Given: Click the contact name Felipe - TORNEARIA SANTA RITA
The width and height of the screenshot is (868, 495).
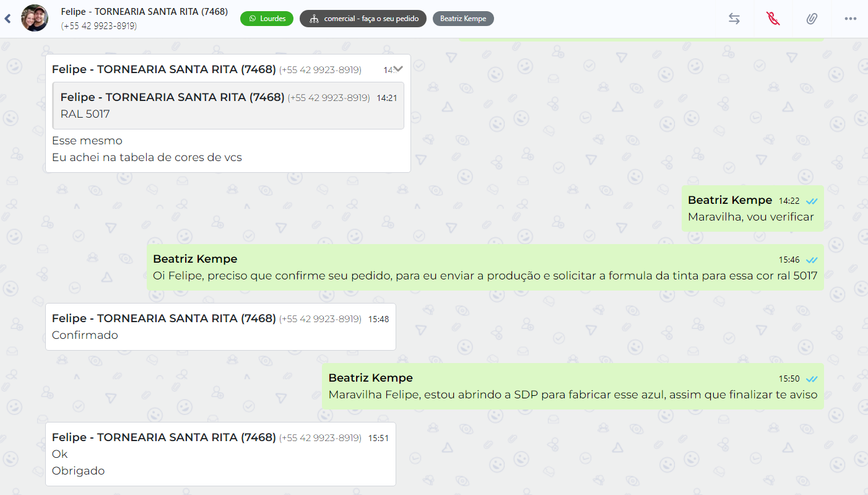Looking at the screenshot, I should [144, 12].
